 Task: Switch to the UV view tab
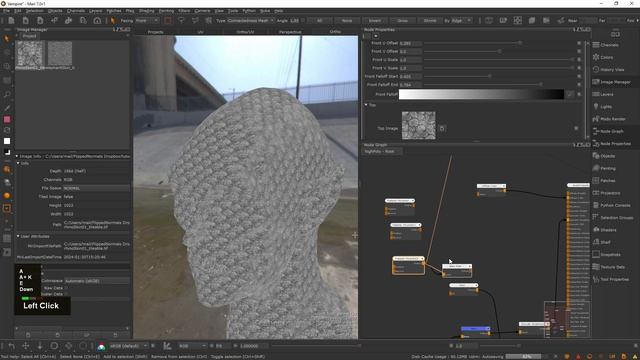(x=200, y=31)
